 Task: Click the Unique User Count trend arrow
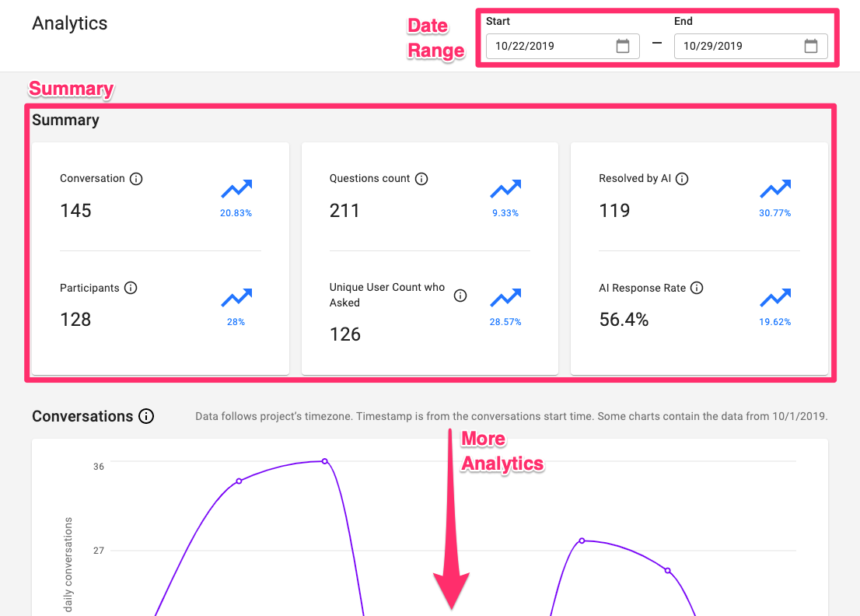[x=505, y=297]
